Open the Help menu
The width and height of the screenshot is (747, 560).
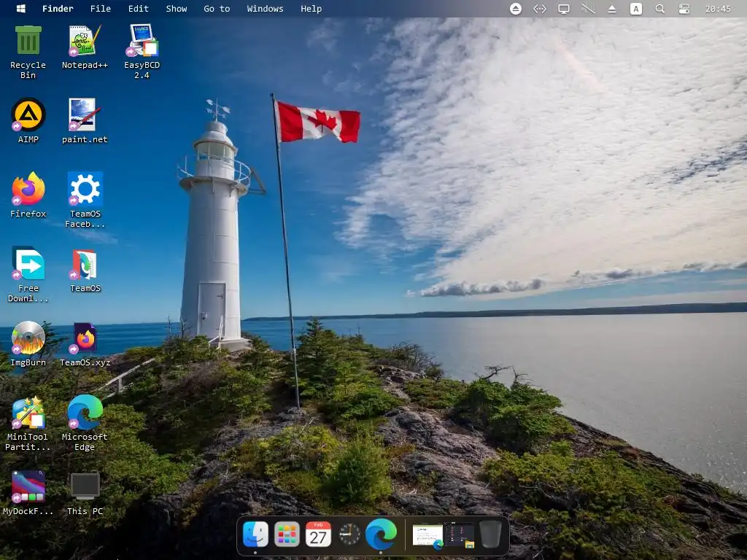pyautogui.click(x=311, y=9)
